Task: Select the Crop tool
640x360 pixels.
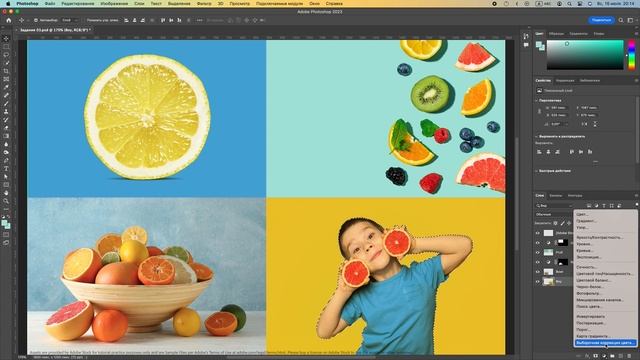Action: tap(6, 71)
